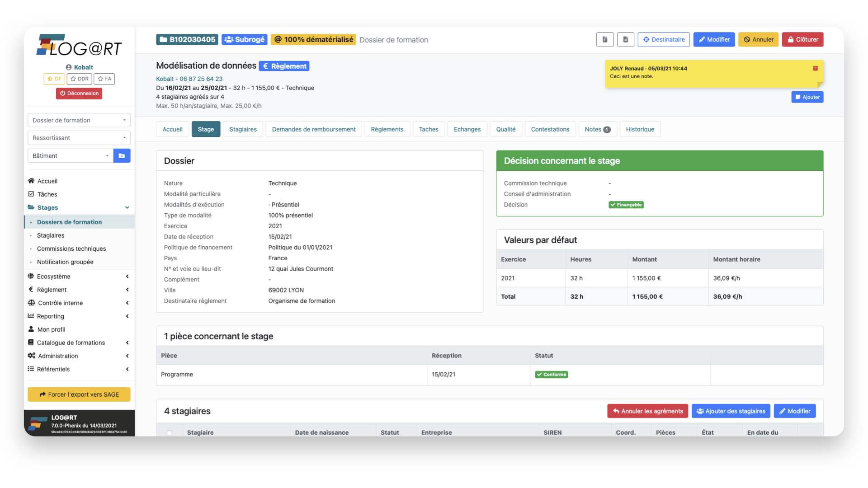Click the blue folder button beside Bâtiment
This screenshot has height=488, width=868.
pos(122,156)
